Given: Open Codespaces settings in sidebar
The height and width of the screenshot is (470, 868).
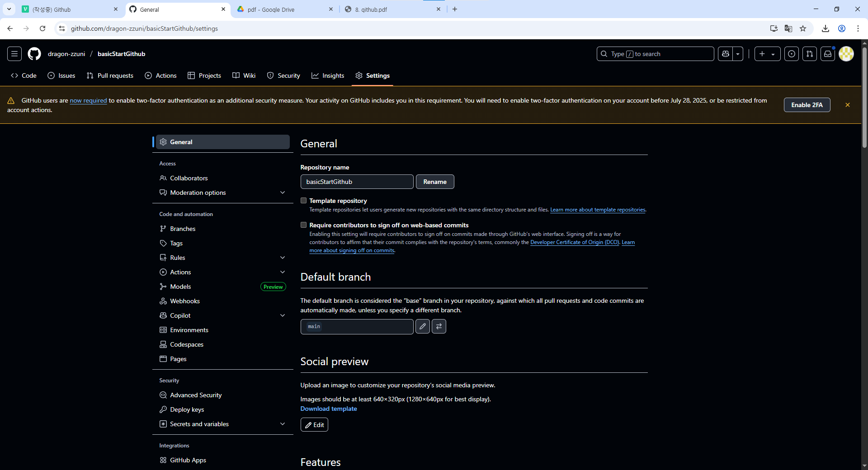Looking at the screenshot, I should pyautogui.click(x=223, y=344).
